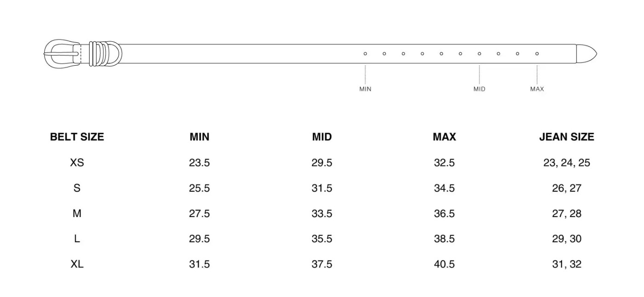Click the bold MID table header
644x297 pixels.
click(x=322, y=137)
